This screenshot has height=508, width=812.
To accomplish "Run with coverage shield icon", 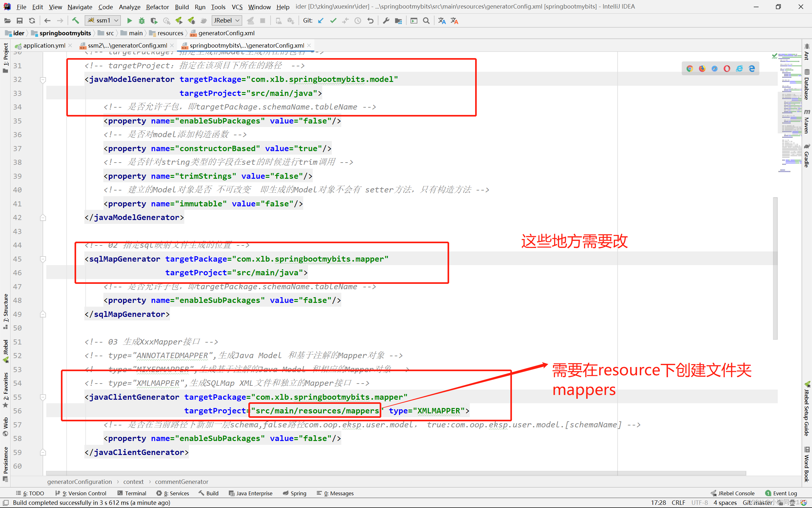I will point(154,21).
